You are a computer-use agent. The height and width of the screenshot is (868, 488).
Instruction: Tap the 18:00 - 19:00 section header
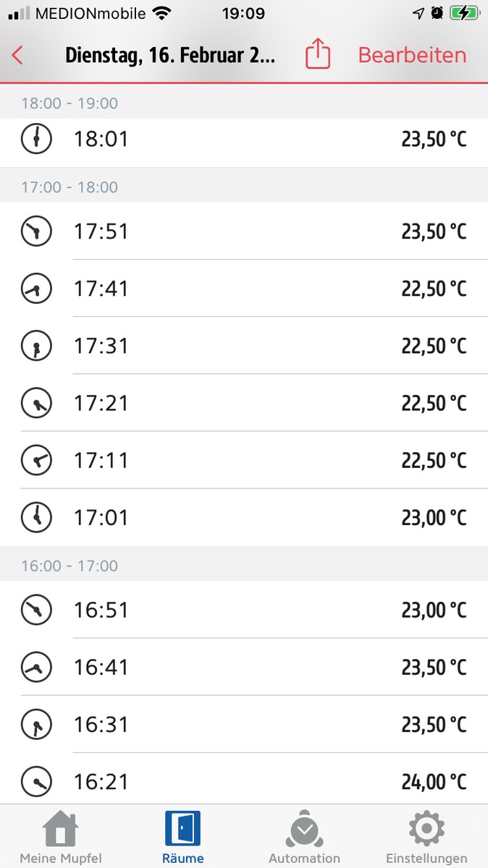click(x=70, y=103)
